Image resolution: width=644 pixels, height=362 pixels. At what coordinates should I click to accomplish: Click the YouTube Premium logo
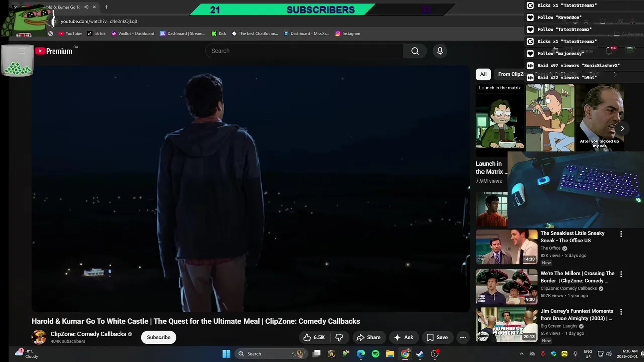(54, 51)
